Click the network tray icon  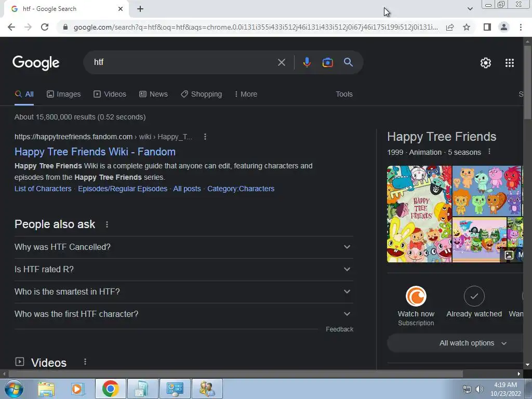pyautogui.click(x=467, y=389)
